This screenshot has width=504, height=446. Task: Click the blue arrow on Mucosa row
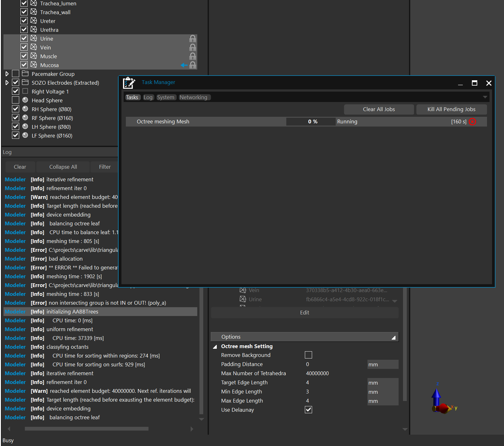click(184, 65)
